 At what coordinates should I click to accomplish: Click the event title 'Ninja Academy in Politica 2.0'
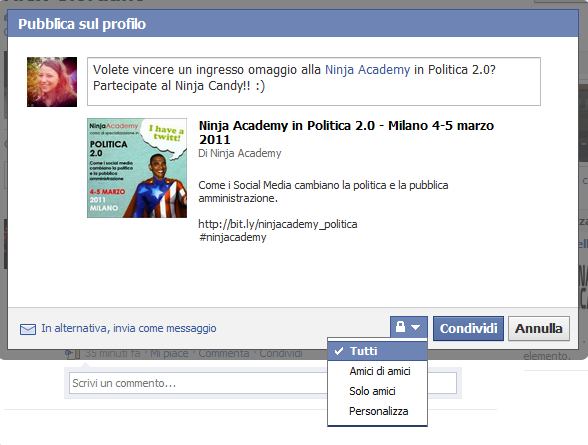click(346, 132)
